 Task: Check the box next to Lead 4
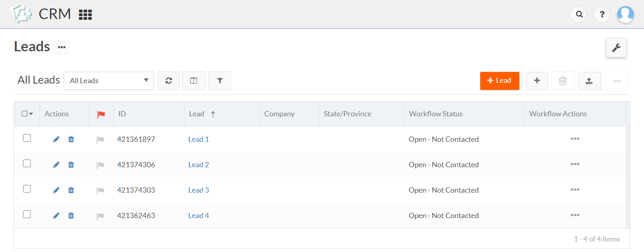coord(27,214)
